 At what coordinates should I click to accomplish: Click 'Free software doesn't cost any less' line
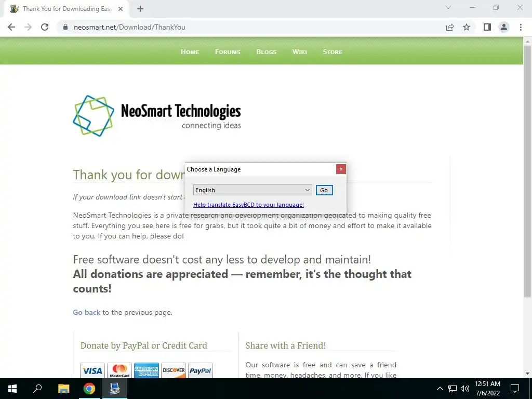click(222, 260)
